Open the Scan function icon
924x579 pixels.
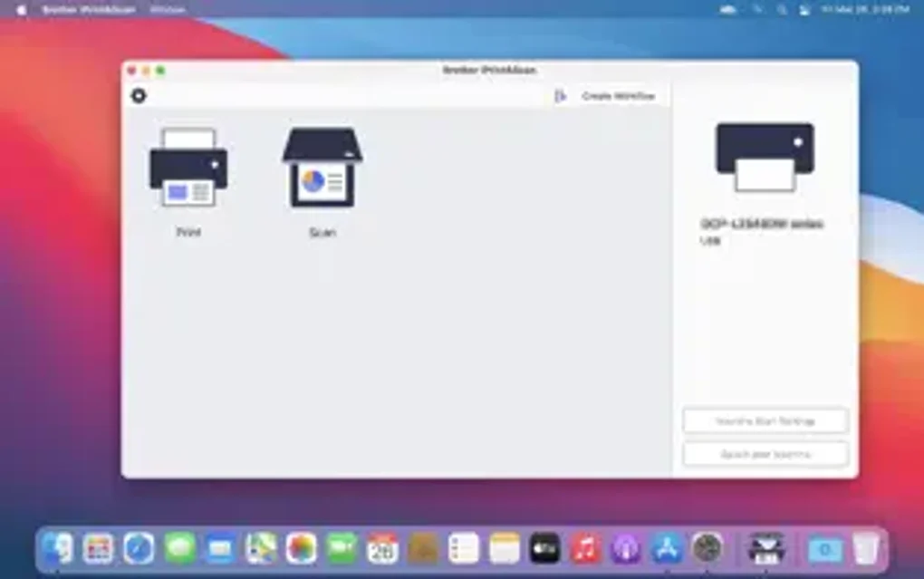click(x=322, y=168)
